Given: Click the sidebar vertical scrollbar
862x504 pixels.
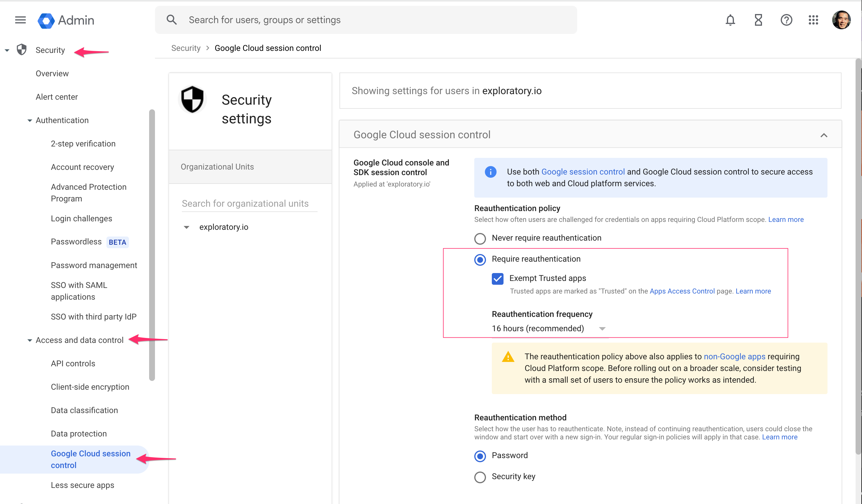Looking at the screenshot, I should [x=152, y=245].
